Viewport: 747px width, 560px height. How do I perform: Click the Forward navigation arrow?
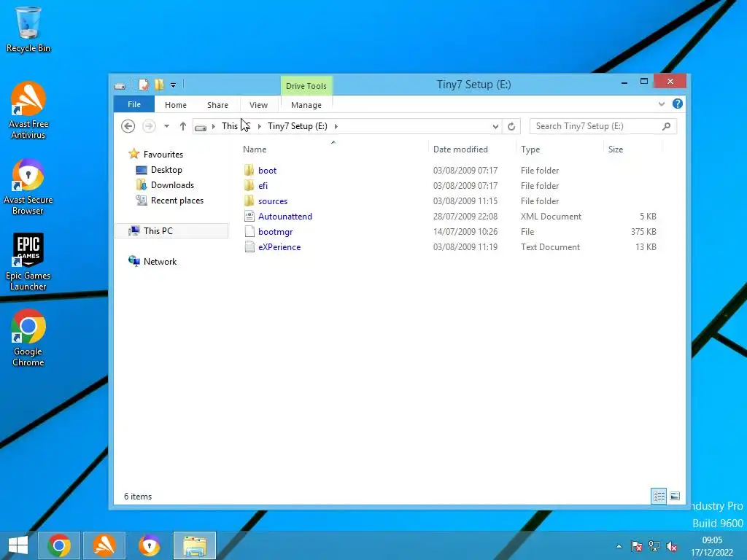pyautogui.click(x=149, y=126)
